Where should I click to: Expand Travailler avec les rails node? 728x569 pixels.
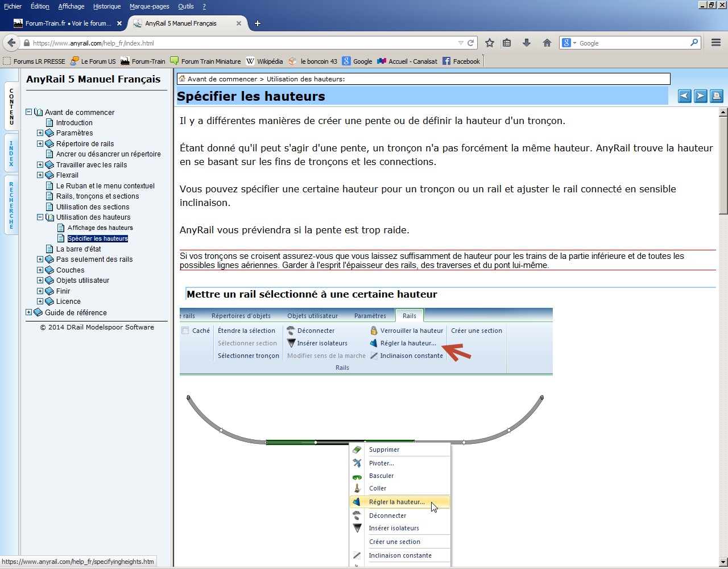tap(40, 165)
